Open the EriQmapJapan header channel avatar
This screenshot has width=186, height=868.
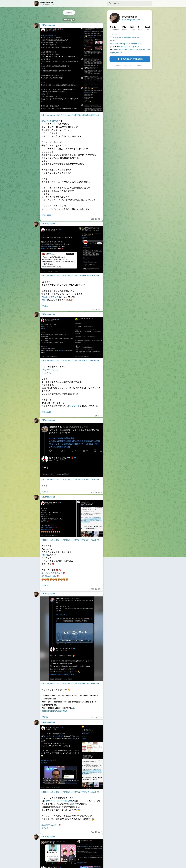[x=36, y=3]
